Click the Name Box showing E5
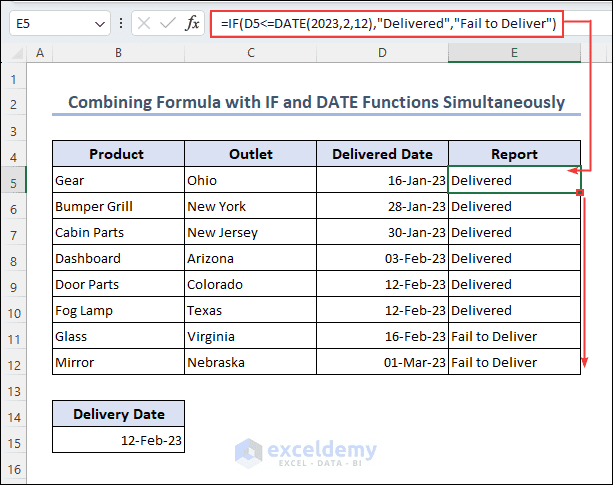The width and height of the screenshot is (613, 485). [x=60, y=24]
